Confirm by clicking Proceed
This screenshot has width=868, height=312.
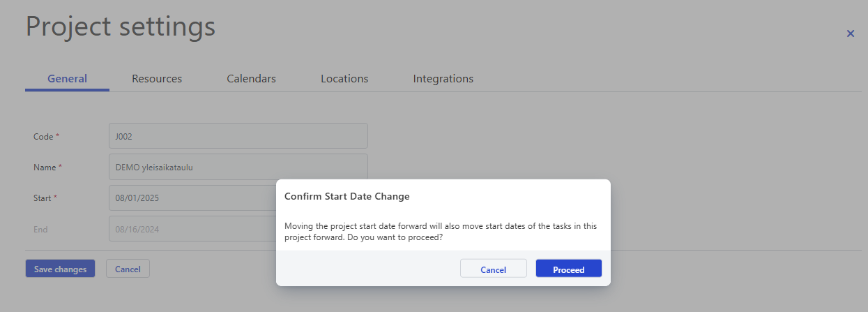point(568,269)
